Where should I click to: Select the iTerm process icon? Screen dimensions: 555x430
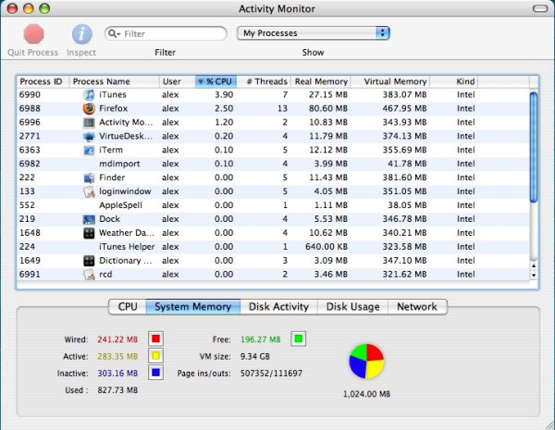(x=89, y=150)
